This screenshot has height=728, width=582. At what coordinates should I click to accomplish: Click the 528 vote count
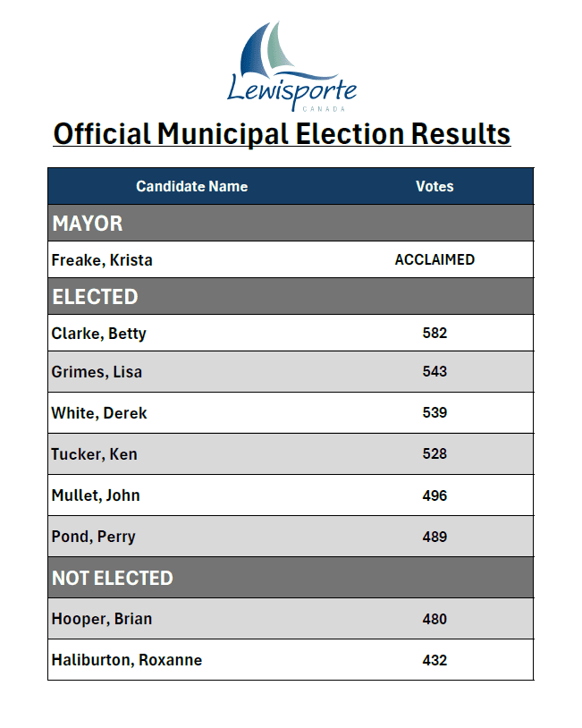coord(434,454)
